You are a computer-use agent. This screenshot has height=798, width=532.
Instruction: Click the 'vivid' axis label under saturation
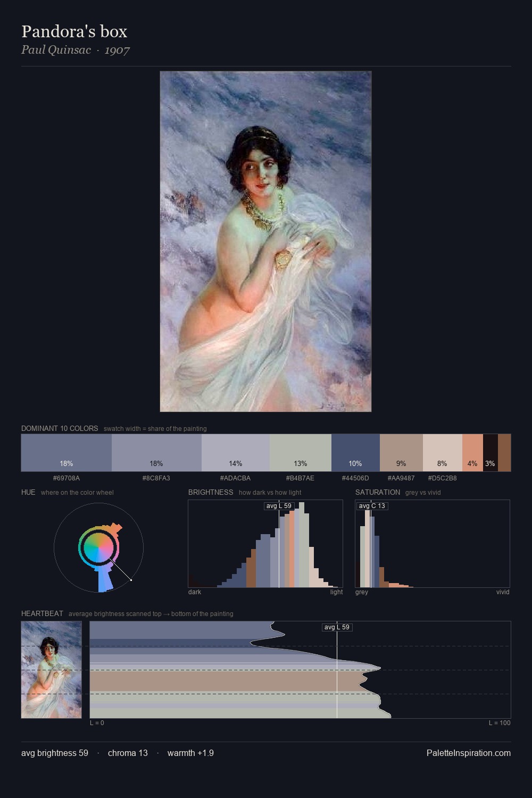[503, 592]
